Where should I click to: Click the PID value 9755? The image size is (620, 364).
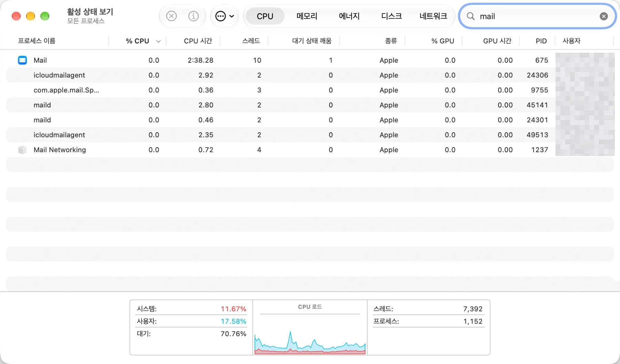coord(539,90)
